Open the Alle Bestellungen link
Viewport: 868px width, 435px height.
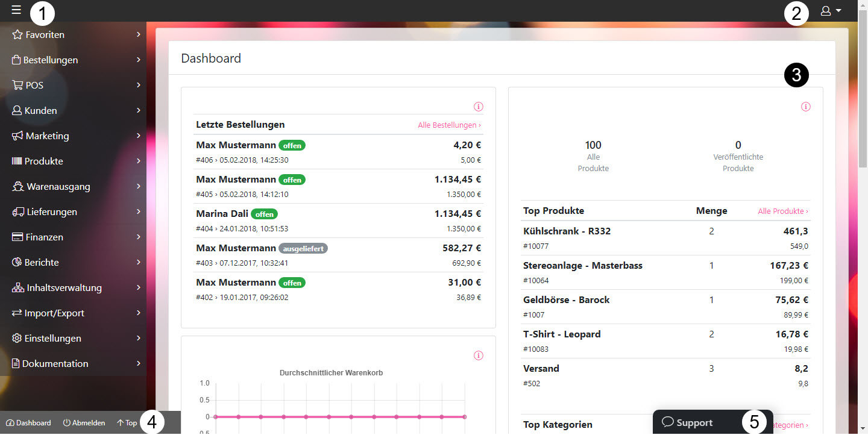click(449, 125)
